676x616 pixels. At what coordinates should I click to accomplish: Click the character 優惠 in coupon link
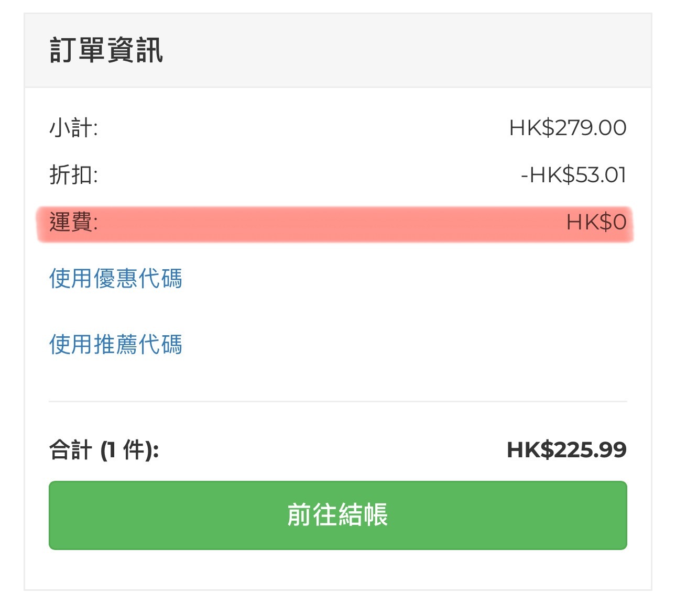115,278
